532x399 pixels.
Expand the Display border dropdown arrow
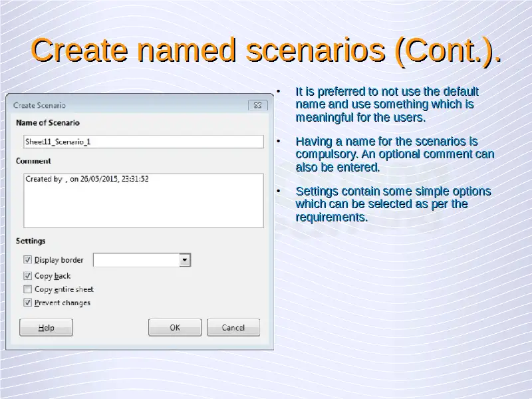186,260
